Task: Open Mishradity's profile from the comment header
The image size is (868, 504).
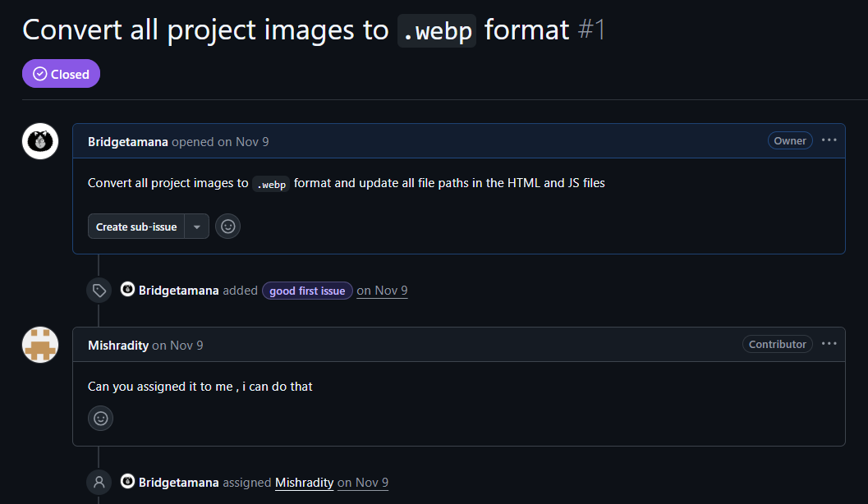Action: click(118, 345)
